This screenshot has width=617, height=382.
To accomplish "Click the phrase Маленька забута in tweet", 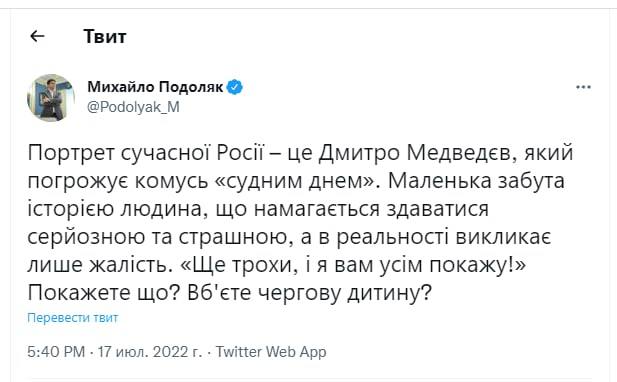I will (x=476, y=181).
